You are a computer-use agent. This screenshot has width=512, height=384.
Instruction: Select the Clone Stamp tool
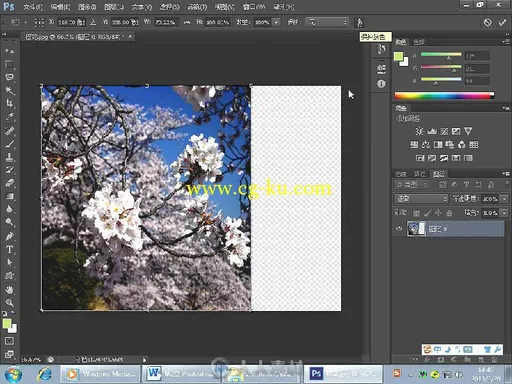pyautogui.click(x=9, y=157)
